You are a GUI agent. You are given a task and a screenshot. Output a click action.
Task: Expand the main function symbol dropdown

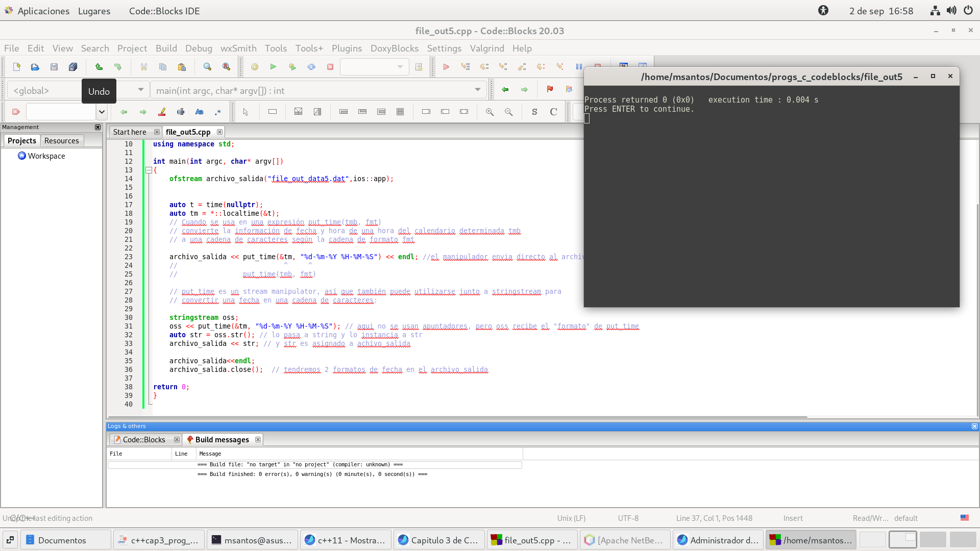478,90
